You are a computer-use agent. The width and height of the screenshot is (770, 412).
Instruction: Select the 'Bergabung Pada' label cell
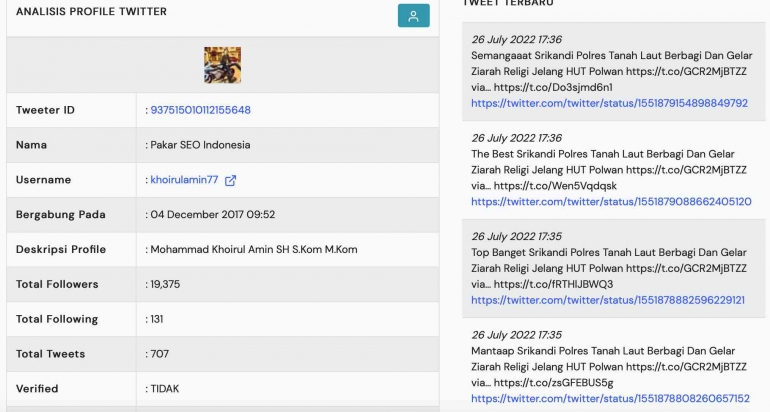click(72, 215)
